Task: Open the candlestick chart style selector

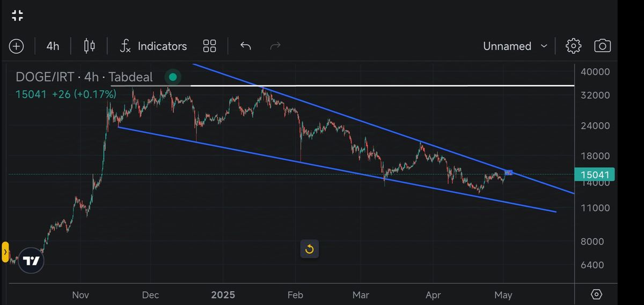Action: (89, 46)
